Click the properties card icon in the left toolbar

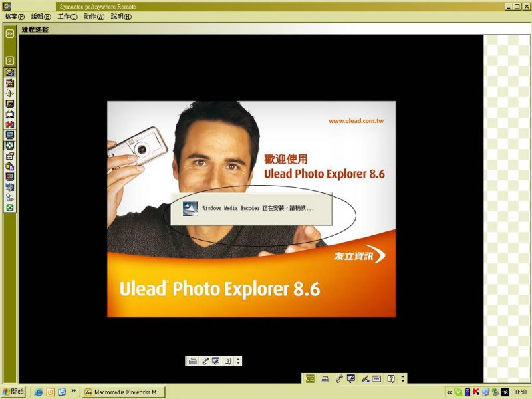pyautogui.click(x=10, y=156)
